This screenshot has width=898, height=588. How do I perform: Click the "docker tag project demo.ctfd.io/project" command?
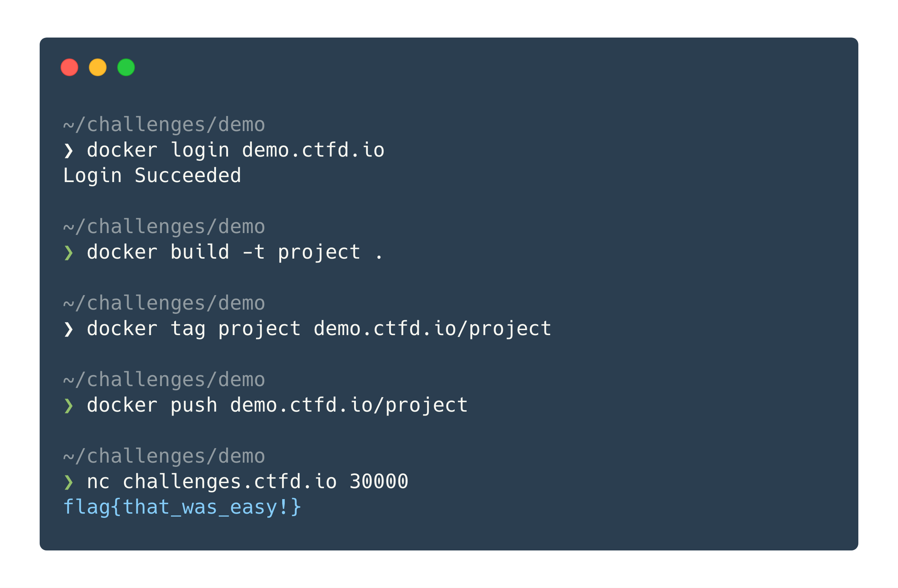click(319, 329)
